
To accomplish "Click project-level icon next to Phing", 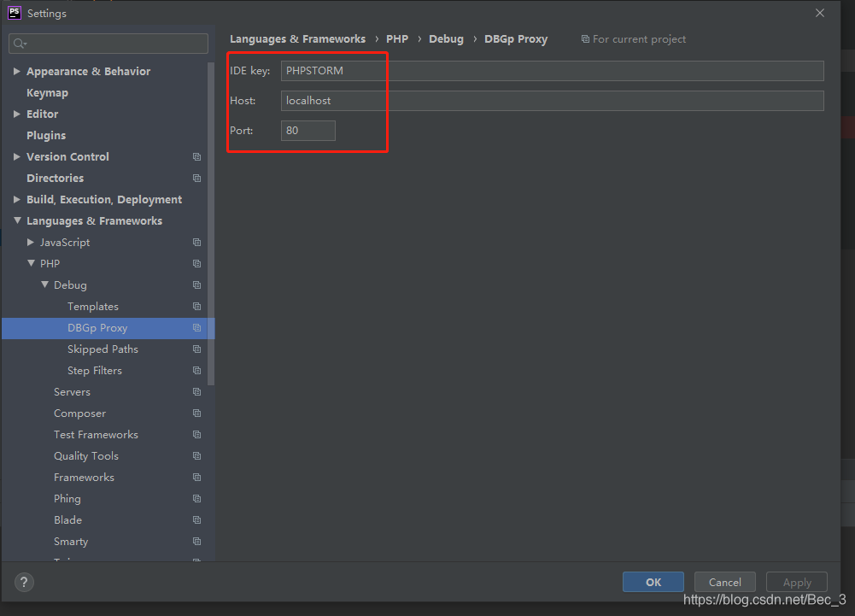I will click(196, 499).
